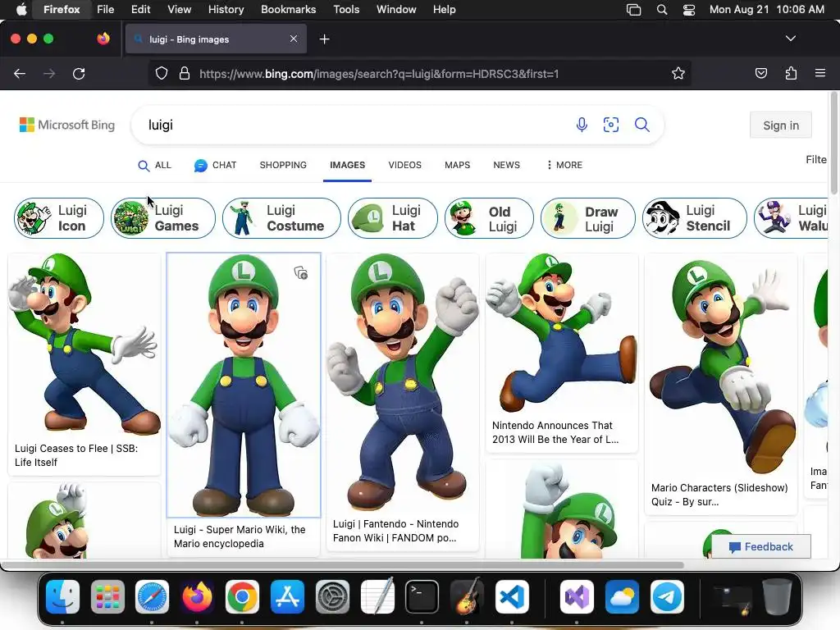This screenshot has height=630, width=840.
Task: Click the forward navigation arrow
Action: tap(49, 74)
